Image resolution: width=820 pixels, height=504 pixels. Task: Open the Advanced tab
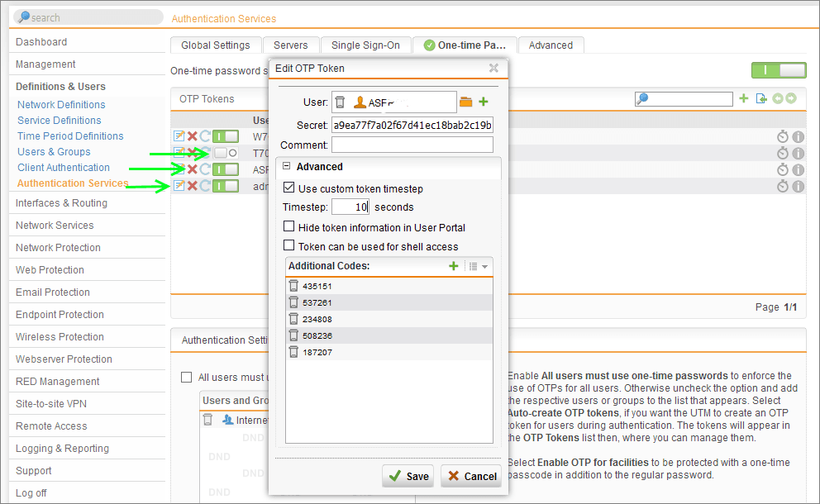[551, 45]
